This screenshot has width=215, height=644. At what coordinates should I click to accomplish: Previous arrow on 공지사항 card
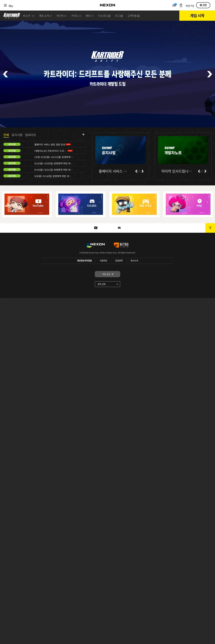(x=136, y=171)
